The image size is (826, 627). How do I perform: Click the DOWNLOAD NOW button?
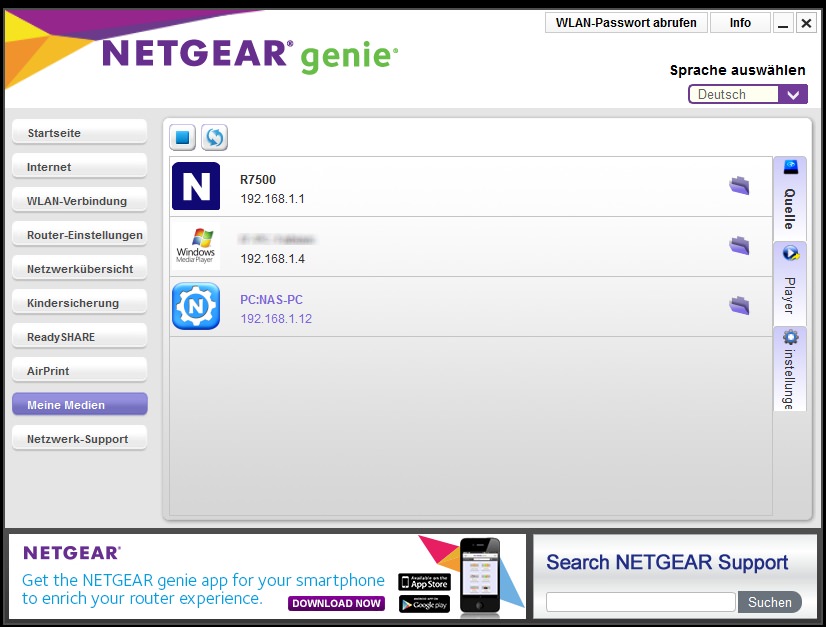click(x=336, y=603)
